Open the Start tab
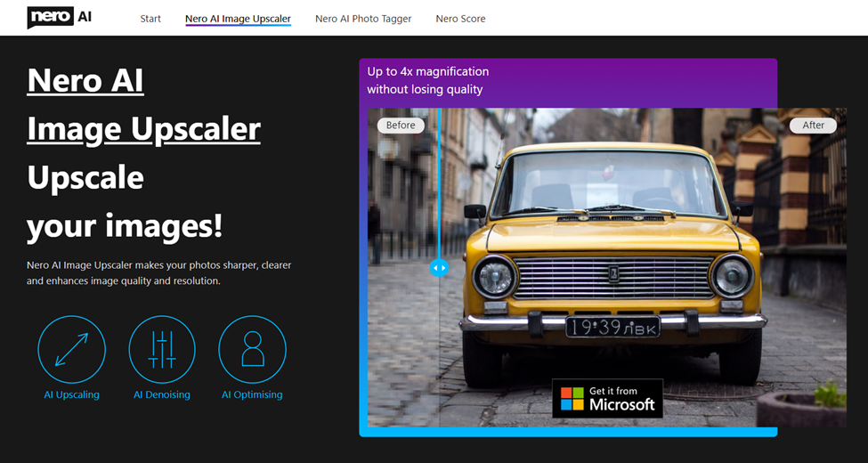The width and height of the screenshot is (868, 463). pyautogui.click(x=150, y=19)
